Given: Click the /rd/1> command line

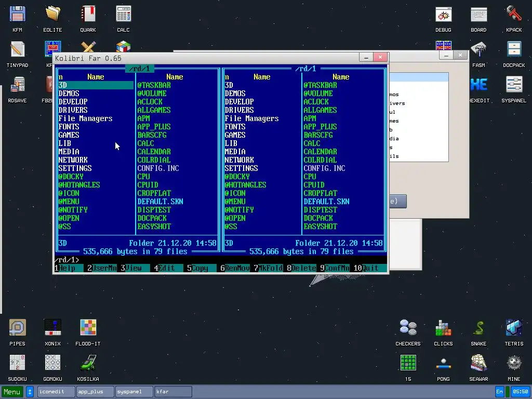Looking at the screenshot, I should click(220, 260).
